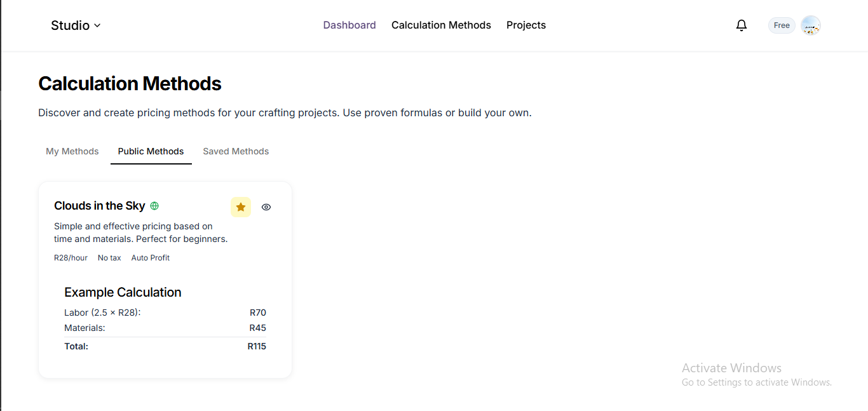Screen dimensions: 868x411
Task: Click the No tax tag
Action: click(109, 258)
